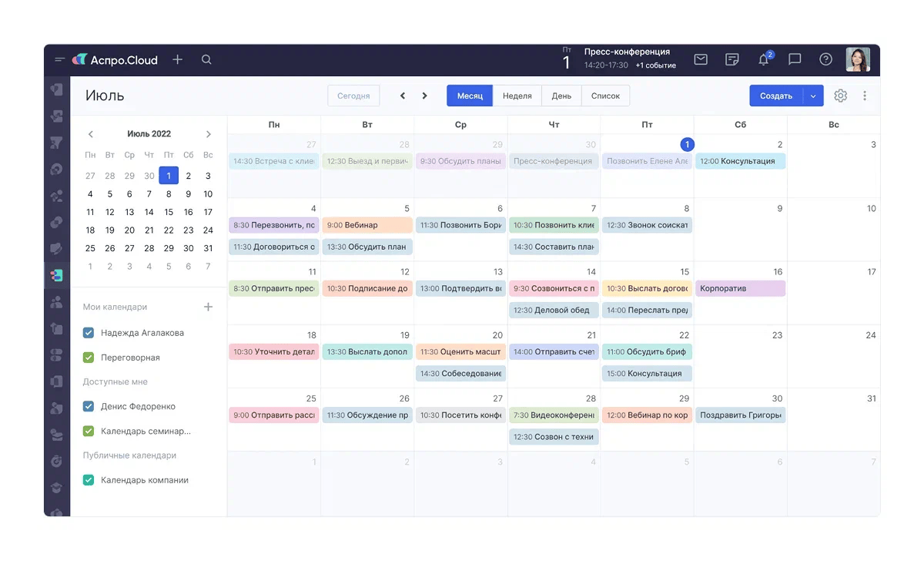Uncheck the Надежда Агалакова calendar

point(89,333)
